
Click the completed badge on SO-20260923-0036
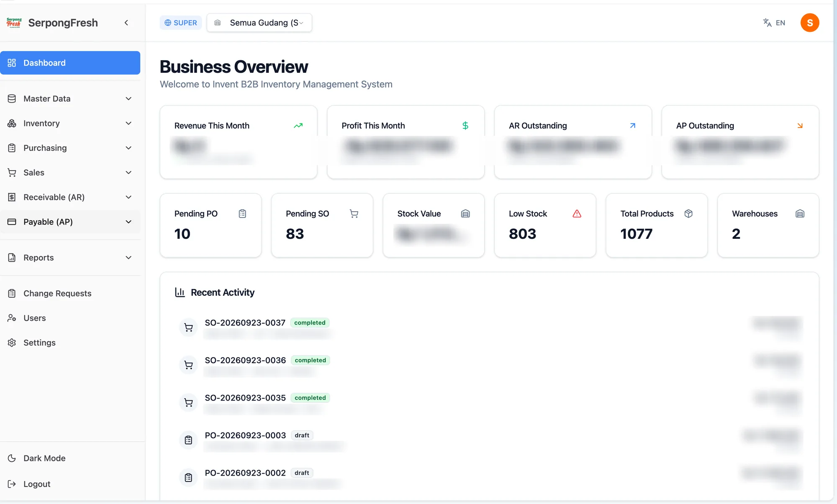click(x=310, y=360)
